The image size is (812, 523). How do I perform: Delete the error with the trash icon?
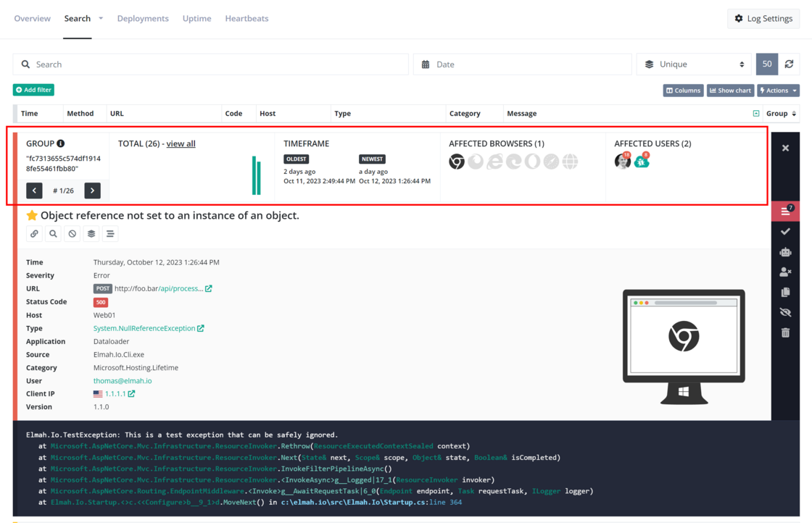786,332
